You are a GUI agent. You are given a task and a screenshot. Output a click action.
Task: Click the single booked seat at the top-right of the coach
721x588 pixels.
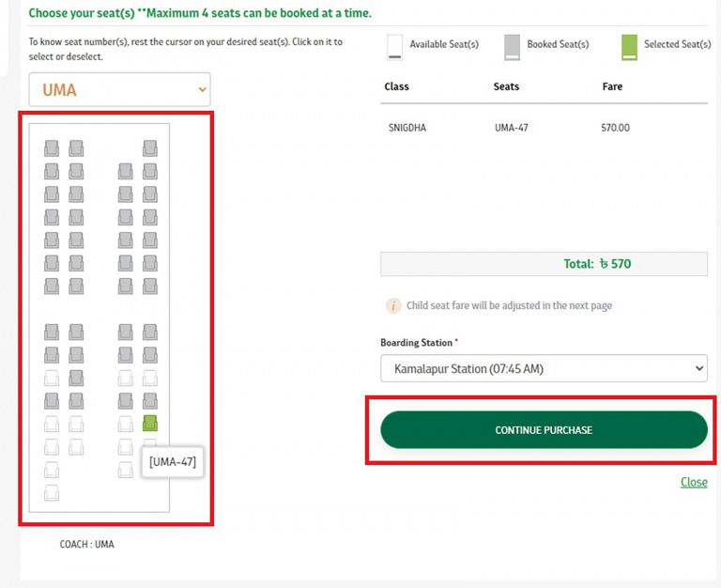tap(149, 148)
